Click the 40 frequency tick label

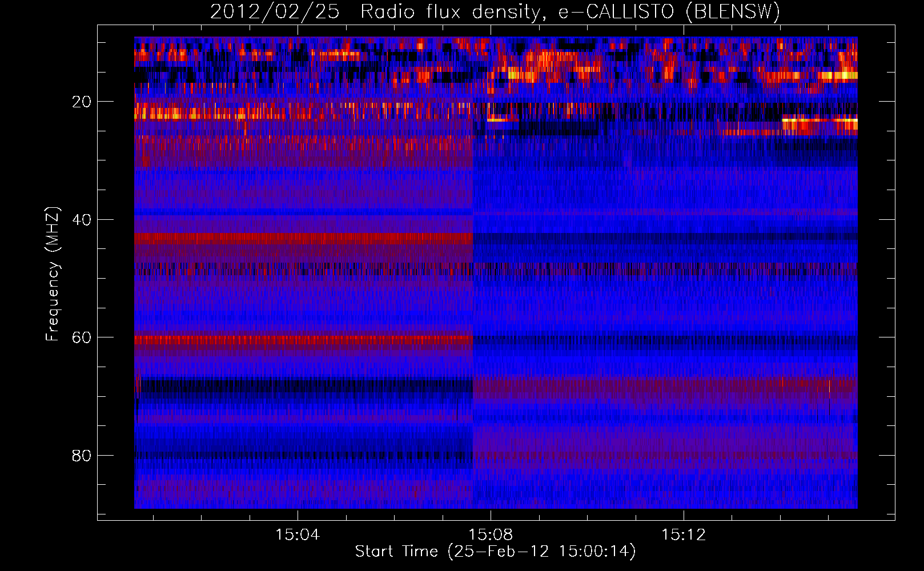coord(82,220)
